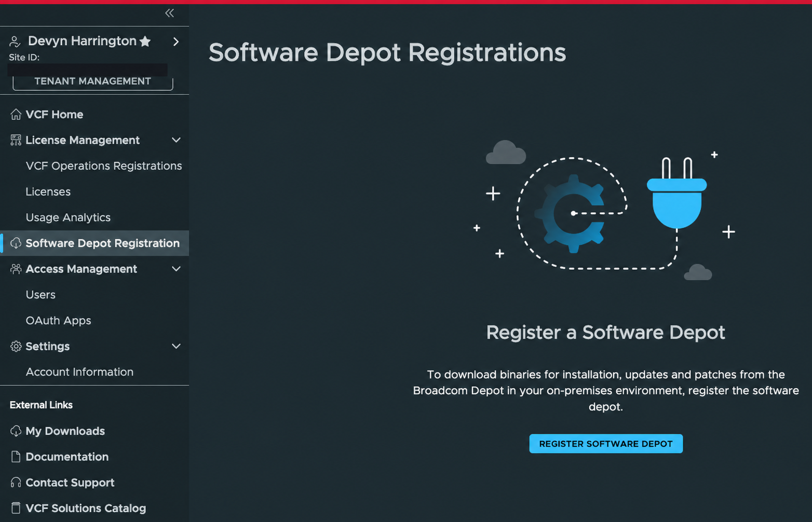
Task: Open Tenant Management
Action: 93,81
